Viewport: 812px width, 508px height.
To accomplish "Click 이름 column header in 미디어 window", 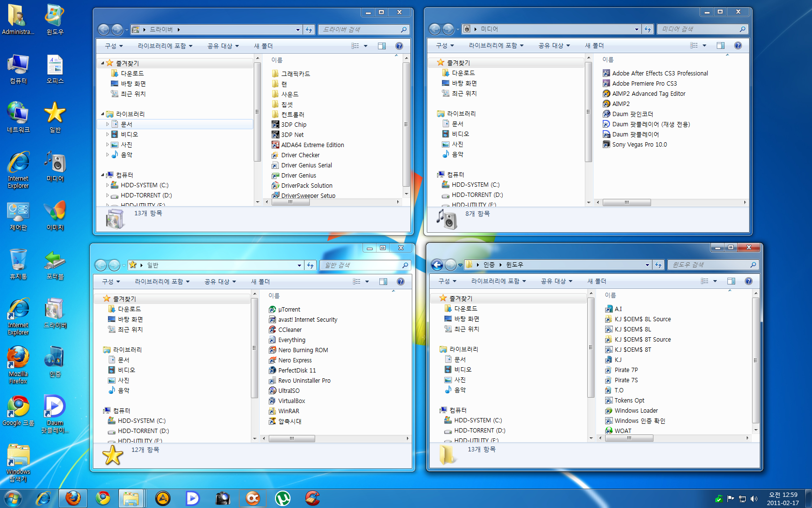I will coord(608,60).
